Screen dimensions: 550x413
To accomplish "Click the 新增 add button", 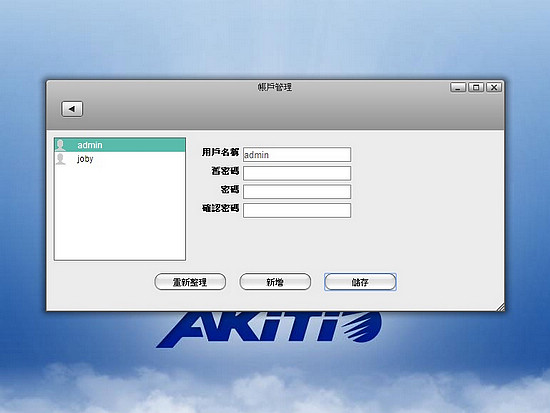I will coord(275,282).
